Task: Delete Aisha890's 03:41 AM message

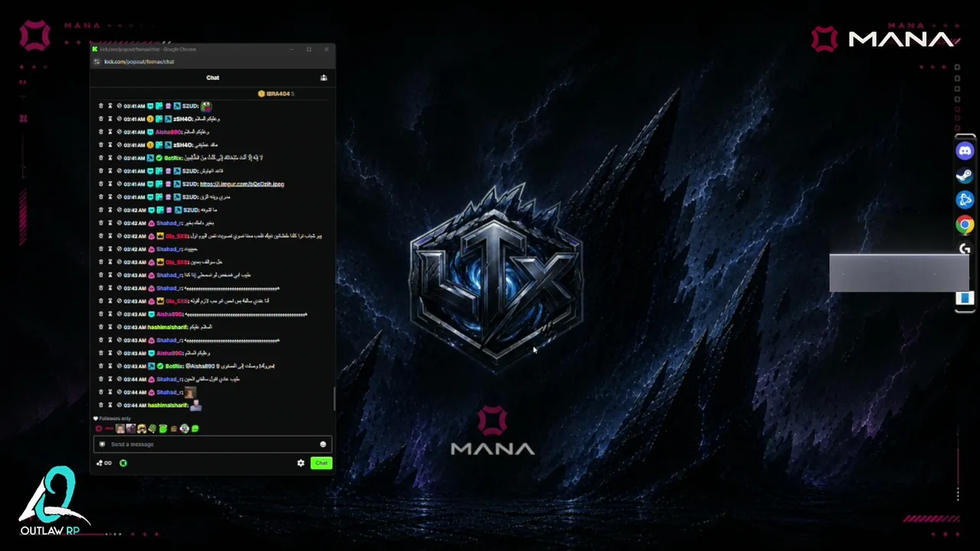Action: (100, 132)
